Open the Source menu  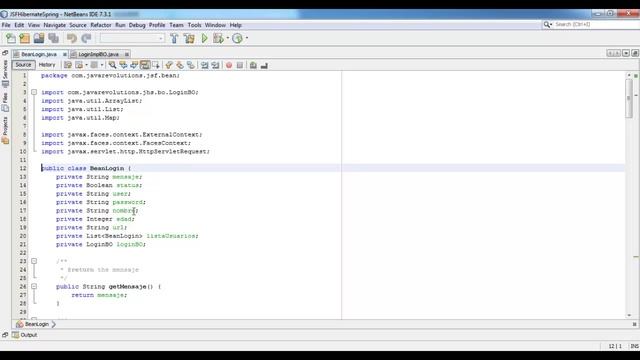(78, 25)
